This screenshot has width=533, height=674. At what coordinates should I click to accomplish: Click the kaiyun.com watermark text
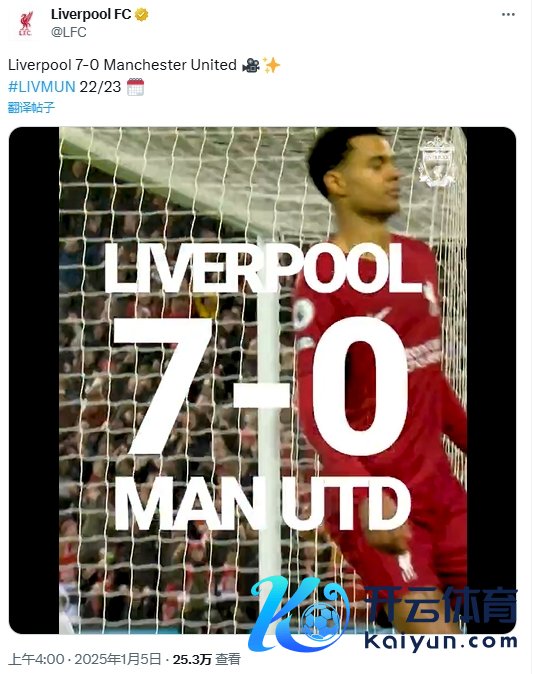441,641
